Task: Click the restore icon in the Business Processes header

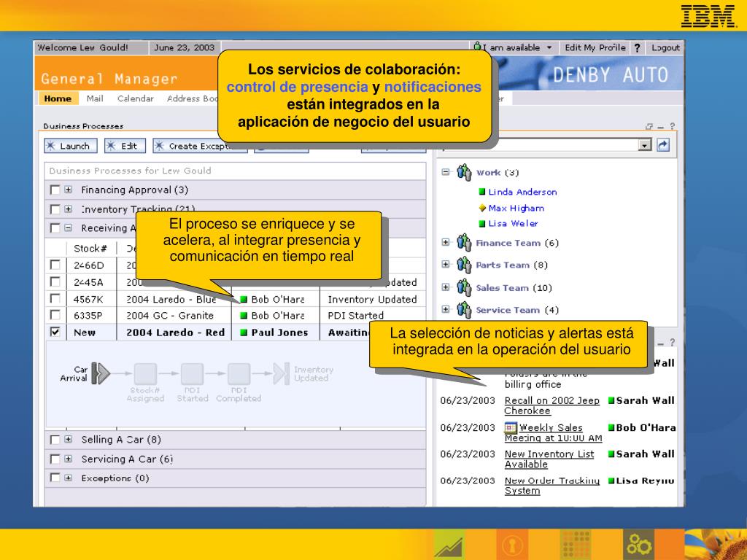Action: [649, 127]
